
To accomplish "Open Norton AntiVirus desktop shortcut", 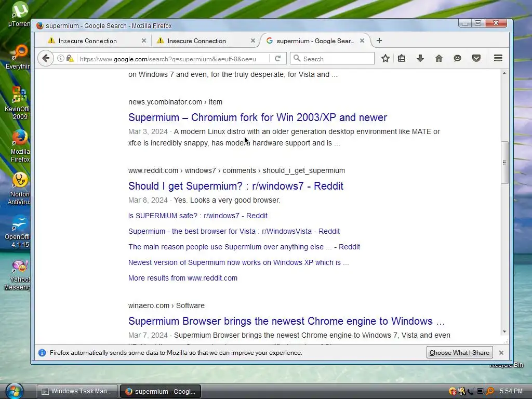I will pos(19,189).
